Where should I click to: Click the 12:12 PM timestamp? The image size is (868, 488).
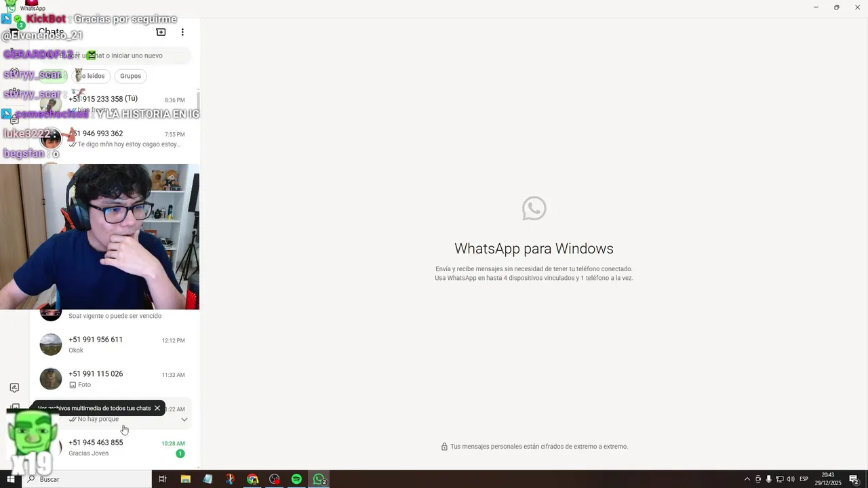coord(173,340)
